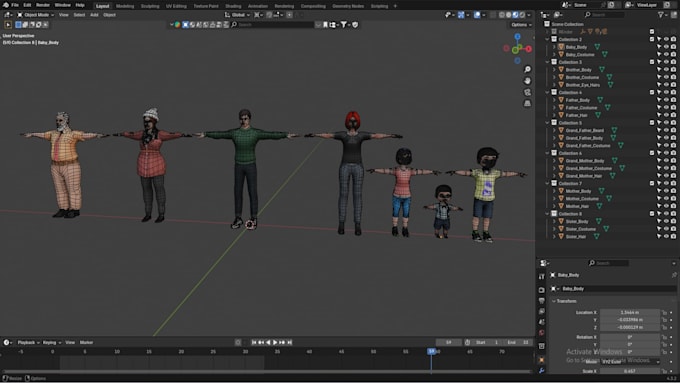Switch perspective/orthographic grid gizmo icon
The height and width of the screenshot is (383, 680).
pyautogui.click(x=527, y=103)
